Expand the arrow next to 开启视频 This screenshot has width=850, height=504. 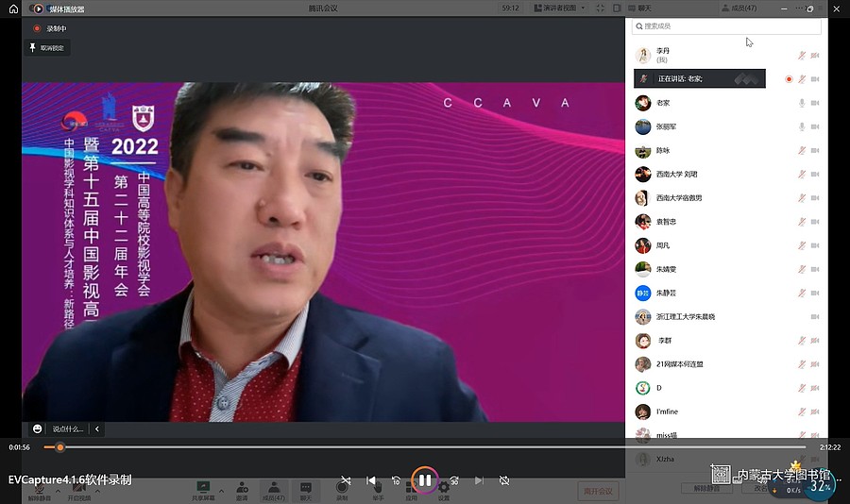pyautogui.click(x=97, y=491)
